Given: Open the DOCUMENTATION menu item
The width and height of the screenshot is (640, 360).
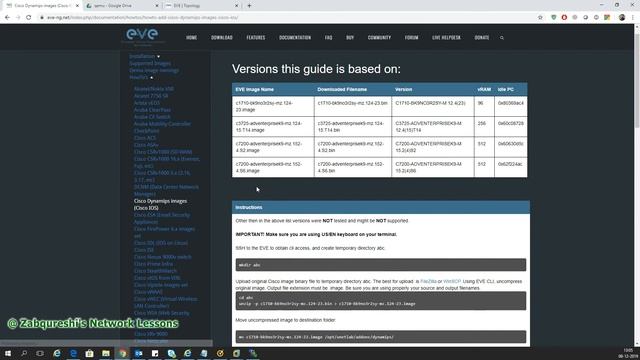Looking at the screenshot, I should (295, 38).
